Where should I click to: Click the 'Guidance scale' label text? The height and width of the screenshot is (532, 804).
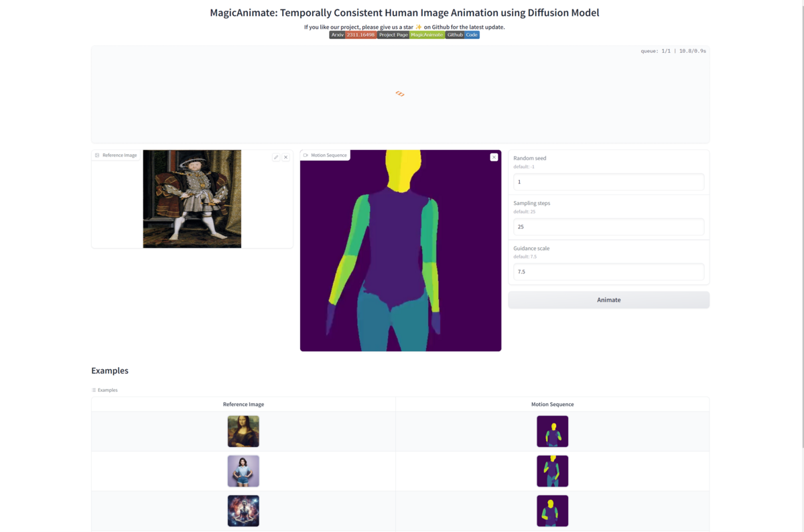(532, 248)
